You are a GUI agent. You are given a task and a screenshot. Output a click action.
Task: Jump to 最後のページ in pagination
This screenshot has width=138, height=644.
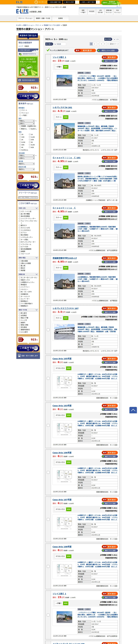pyautogui.click(x=113, y=44)
